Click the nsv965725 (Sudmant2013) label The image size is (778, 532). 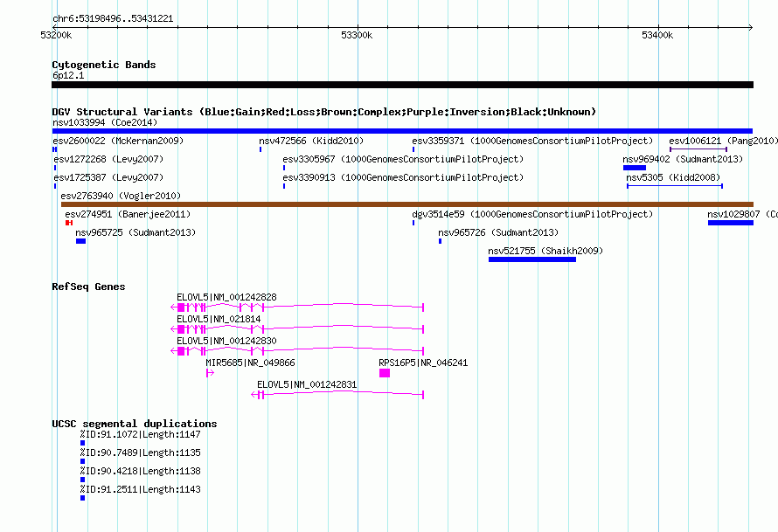pos(135,232)
